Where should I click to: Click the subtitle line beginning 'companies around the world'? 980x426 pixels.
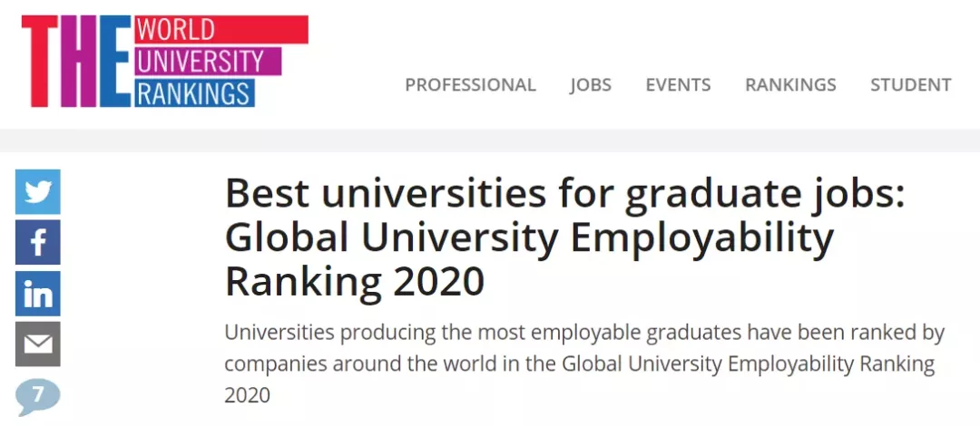point(580,364)
